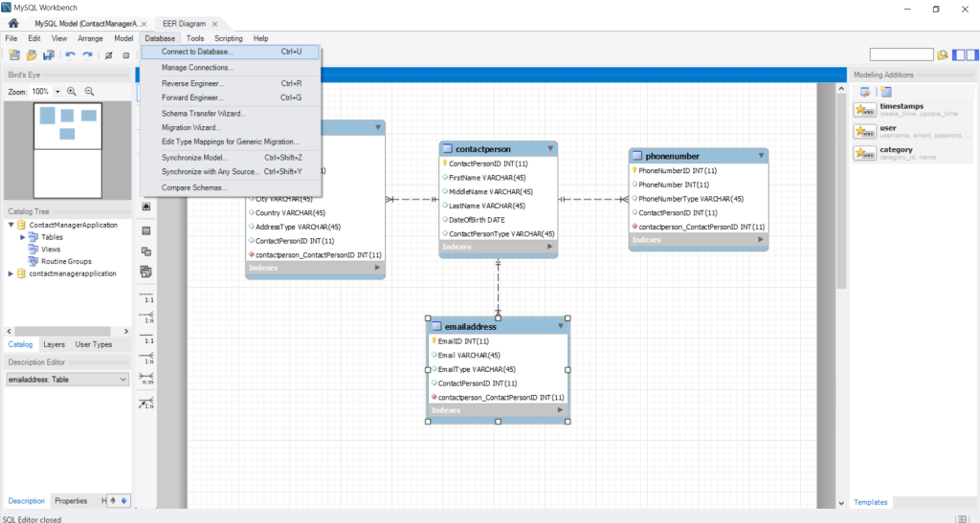Screen dimensions: 980x523
Task: Click the Bird's Eye diagram thumbnail
Action: (x=68, y=150)
